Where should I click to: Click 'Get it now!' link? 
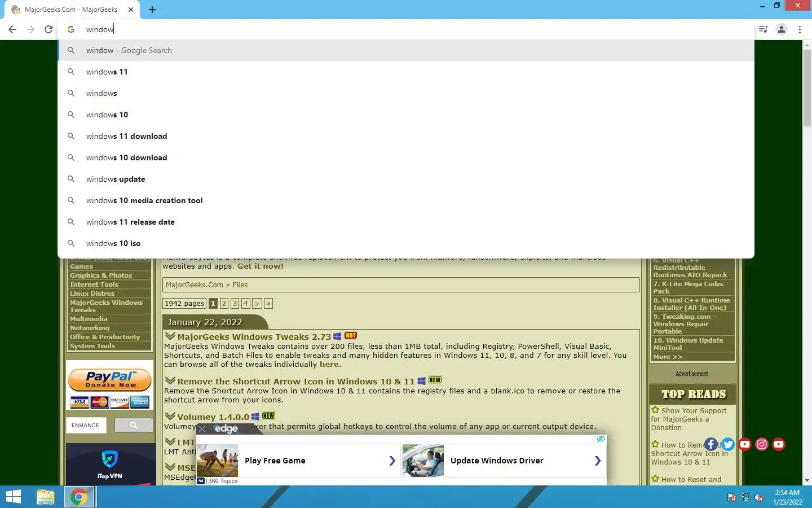[x=261, y=266]
